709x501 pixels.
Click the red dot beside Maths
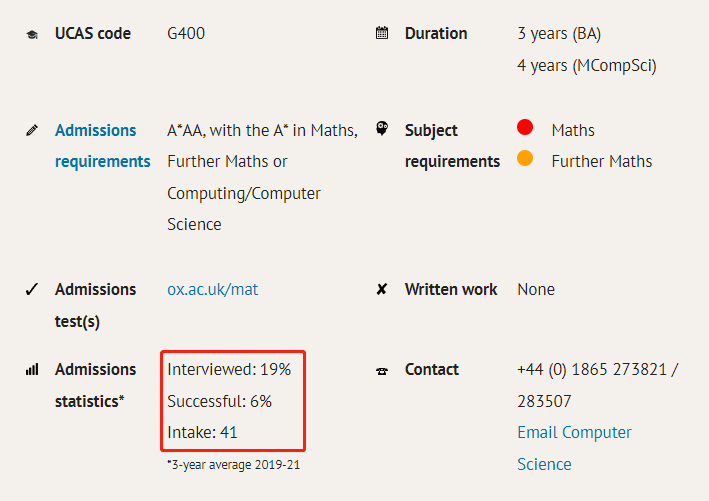click(525, 127)
